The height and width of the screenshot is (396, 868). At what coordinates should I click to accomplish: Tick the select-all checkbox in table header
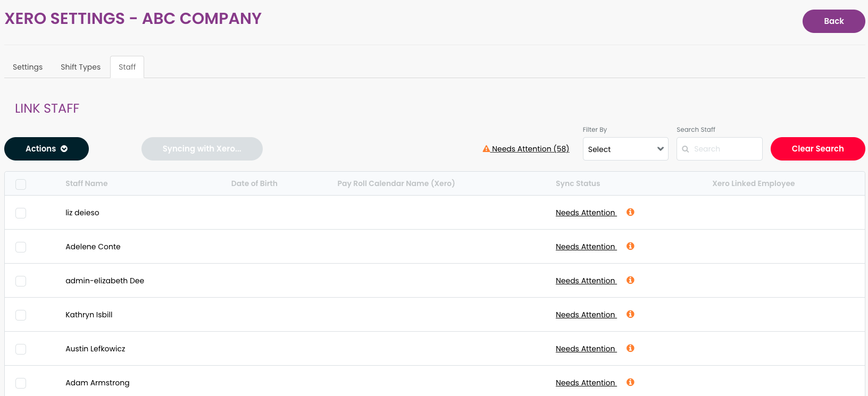tap(21, 184)
